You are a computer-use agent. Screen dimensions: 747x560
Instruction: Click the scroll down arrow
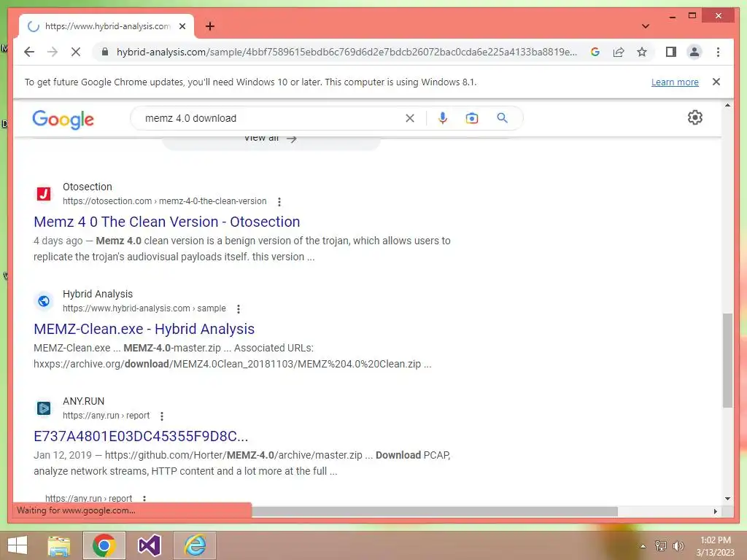tap(727, 499)
